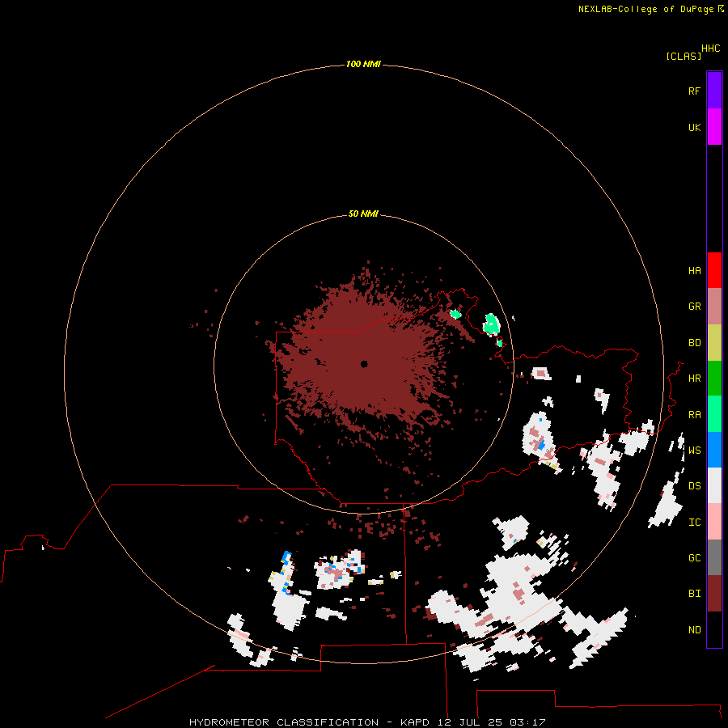The image size is (728, 728).
Task: Click the UK magenta legend swatch
Action: (x=714, y=127)
